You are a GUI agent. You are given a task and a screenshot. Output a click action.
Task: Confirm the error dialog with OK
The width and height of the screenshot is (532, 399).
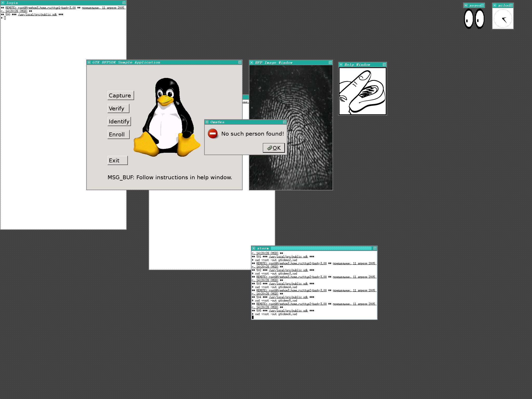[x=274, y=148]
